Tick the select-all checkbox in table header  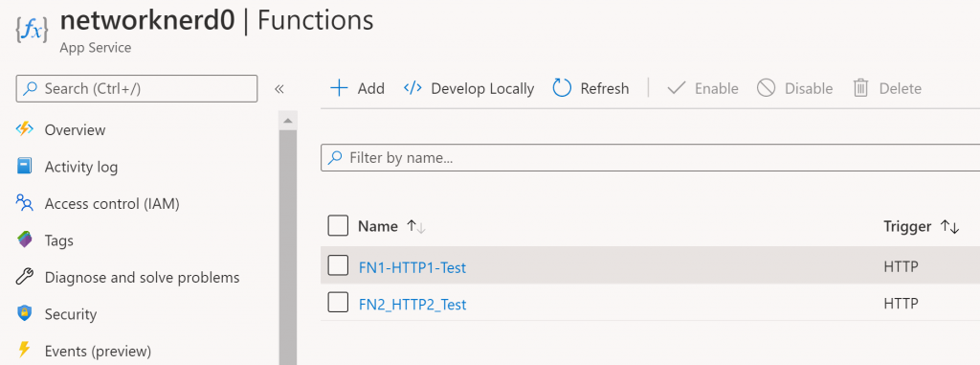click(x=338, y=226)
